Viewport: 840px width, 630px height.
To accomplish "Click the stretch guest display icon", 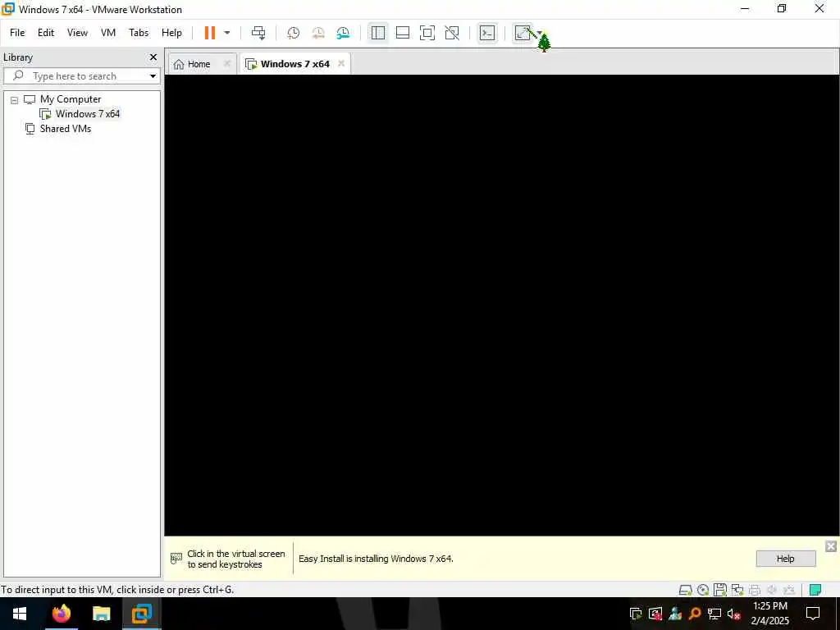I will click(523, 33).
